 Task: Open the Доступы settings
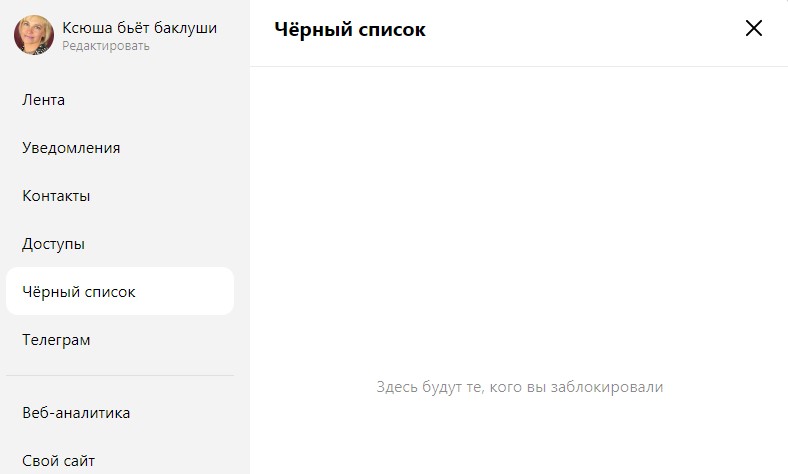(x=53, y=244)
